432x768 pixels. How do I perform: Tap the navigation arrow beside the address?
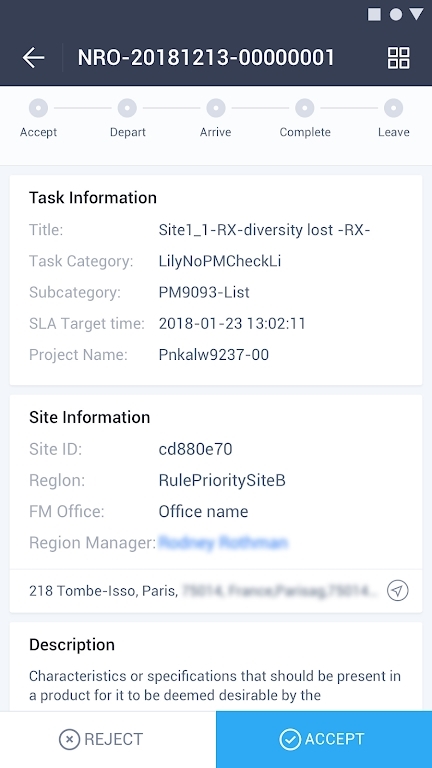397,590
